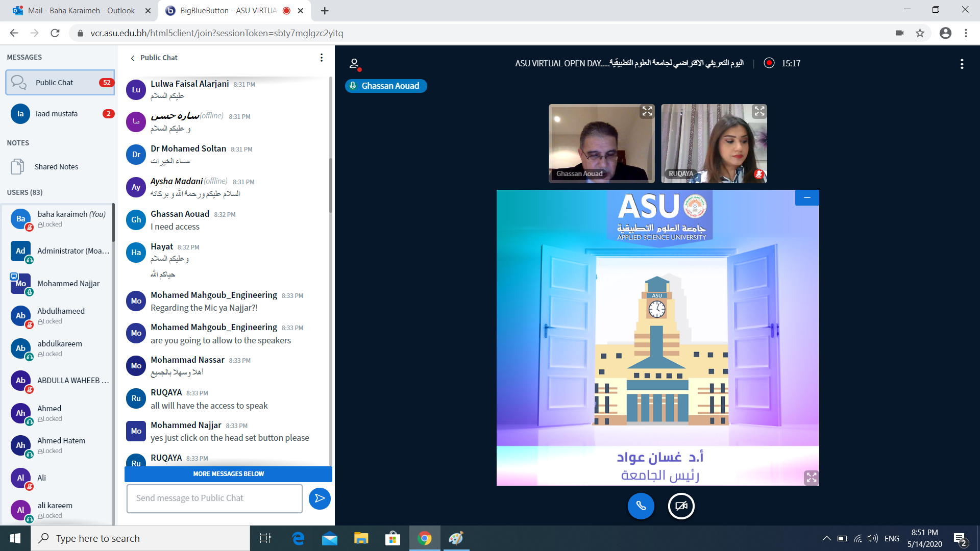Click the Windows taskbar search box
Screen dimensions: 980x551
pyautogui.click(x=140, y=538)
